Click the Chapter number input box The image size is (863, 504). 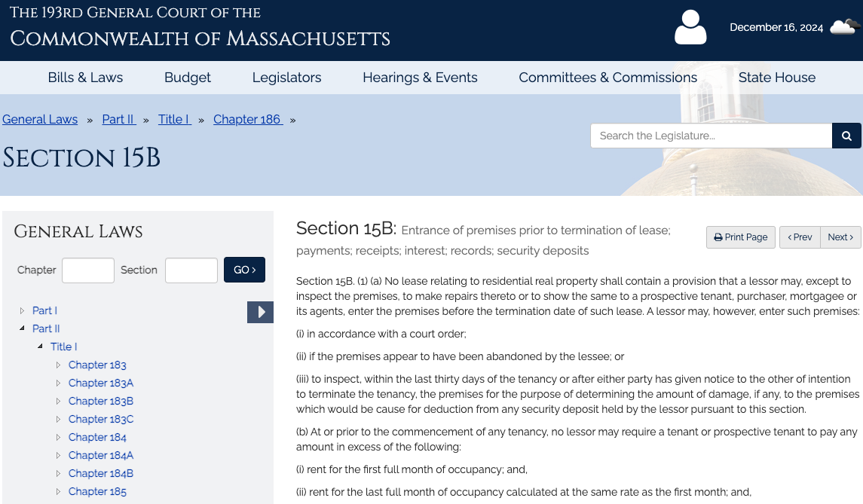(88, 270)
